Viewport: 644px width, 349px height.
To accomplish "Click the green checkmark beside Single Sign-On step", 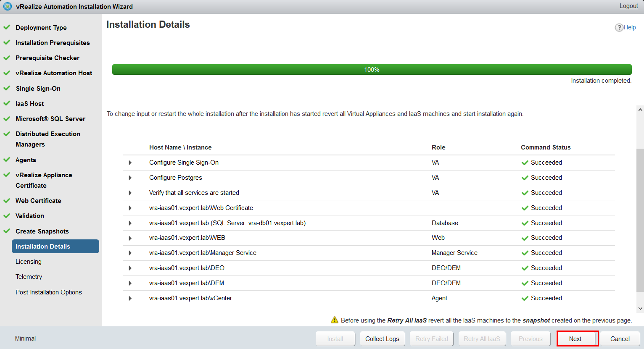I will coord(7,88).
